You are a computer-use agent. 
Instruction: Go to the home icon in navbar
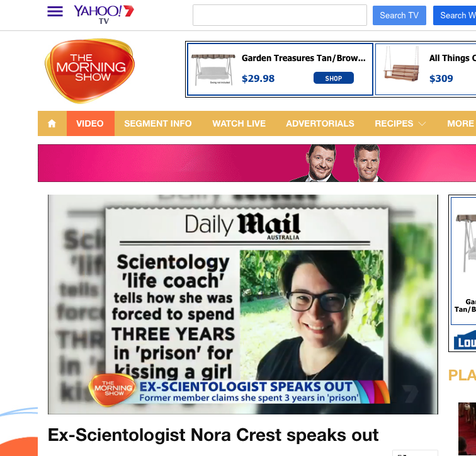pos(52,123)
